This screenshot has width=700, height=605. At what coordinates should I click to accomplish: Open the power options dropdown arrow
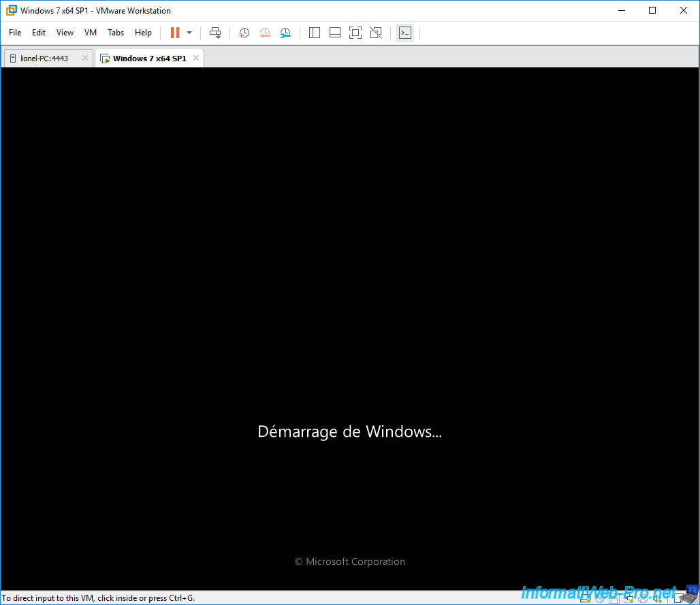[x=189, y=33]
